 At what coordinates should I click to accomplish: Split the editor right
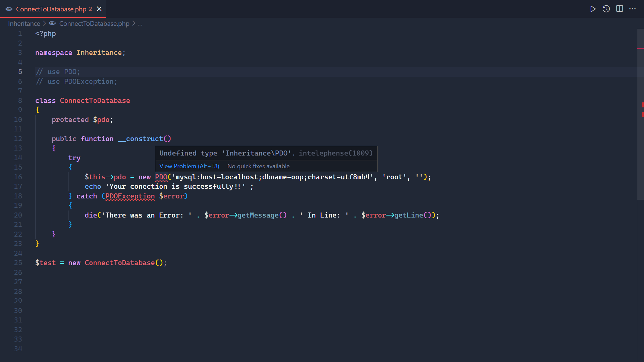tap(620, 9)
